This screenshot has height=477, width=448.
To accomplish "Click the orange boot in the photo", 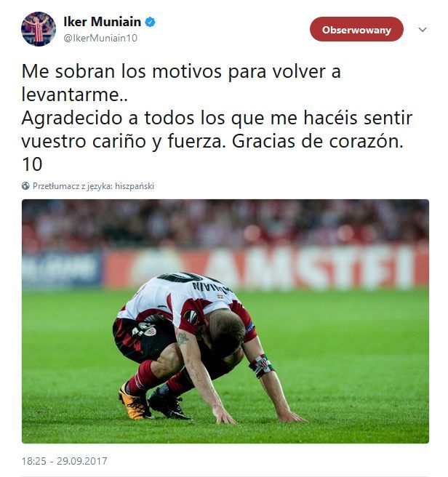I will (135, 402).
